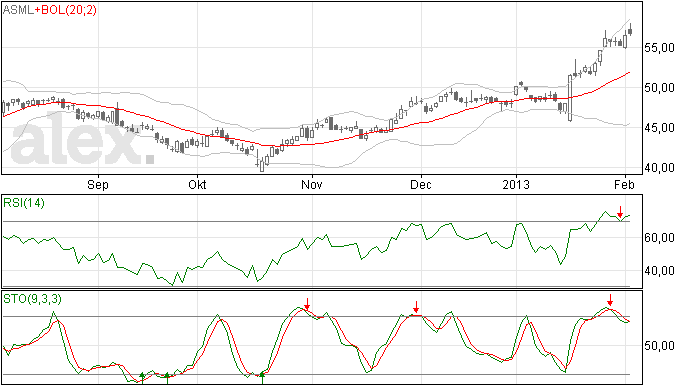Click the Okt label on the time axis

pyautogui.click(x=197, y=184)
